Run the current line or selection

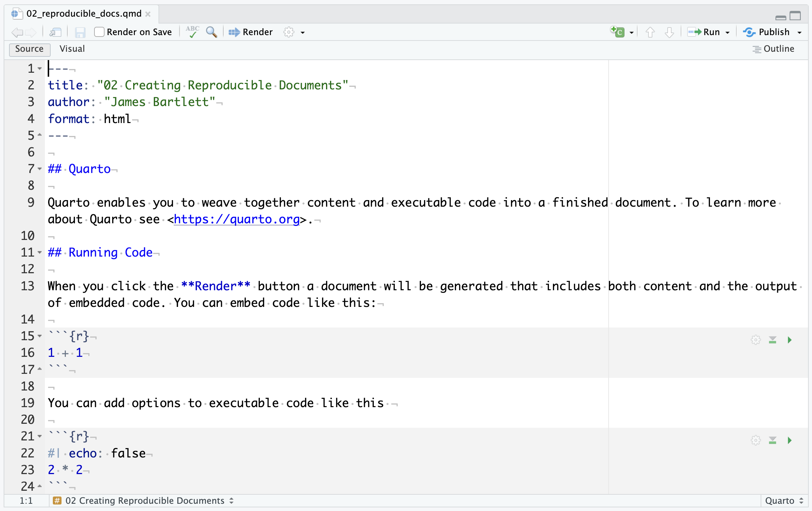(703, 32)
